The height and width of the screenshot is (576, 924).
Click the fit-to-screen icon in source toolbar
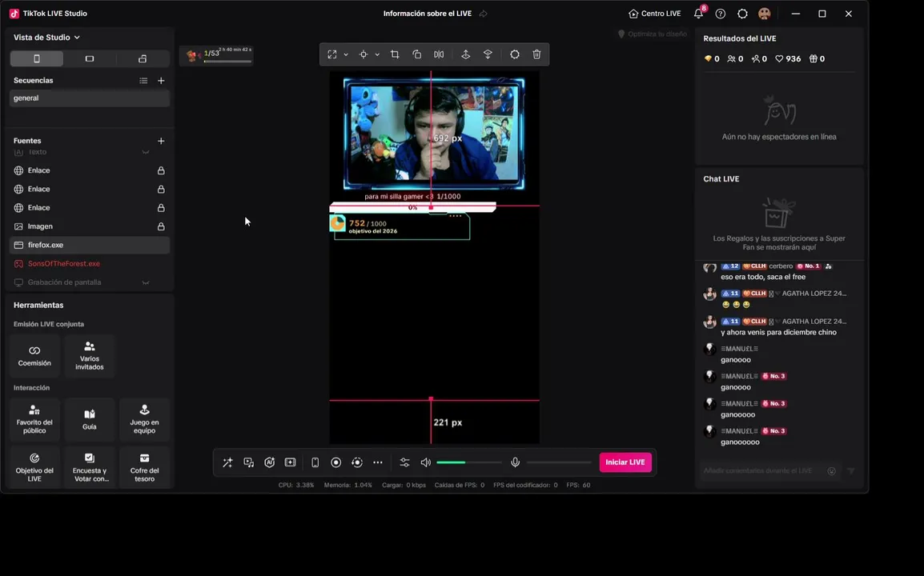click(x=332, y=54)
